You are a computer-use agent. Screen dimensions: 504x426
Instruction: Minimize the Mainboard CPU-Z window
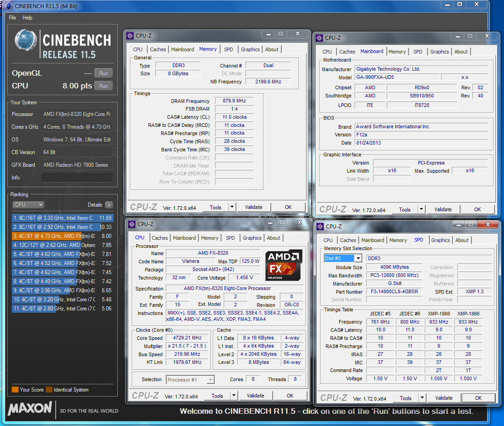coord(458,36)
